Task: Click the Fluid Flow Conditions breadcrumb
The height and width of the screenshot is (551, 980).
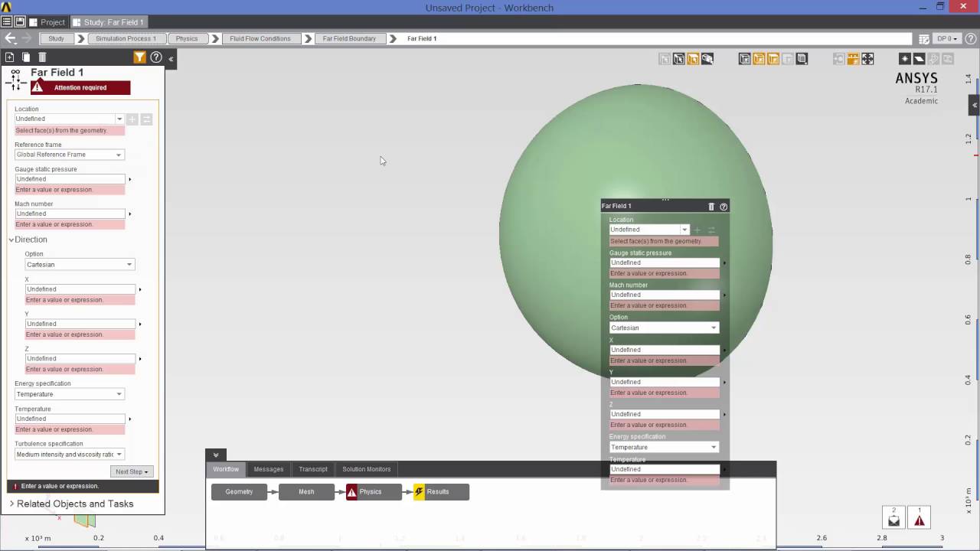Action: 260,38
